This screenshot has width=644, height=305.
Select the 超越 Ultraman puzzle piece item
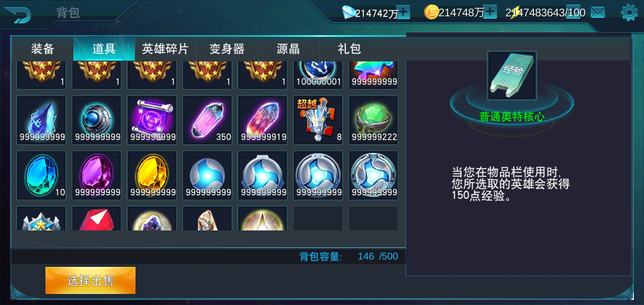[x=318, y=120]
